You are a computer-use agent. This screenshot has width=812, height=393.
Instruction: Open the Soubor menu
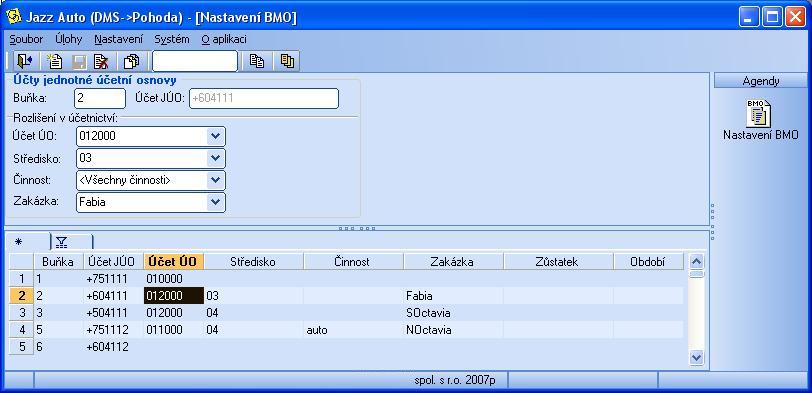click(26, 39)
